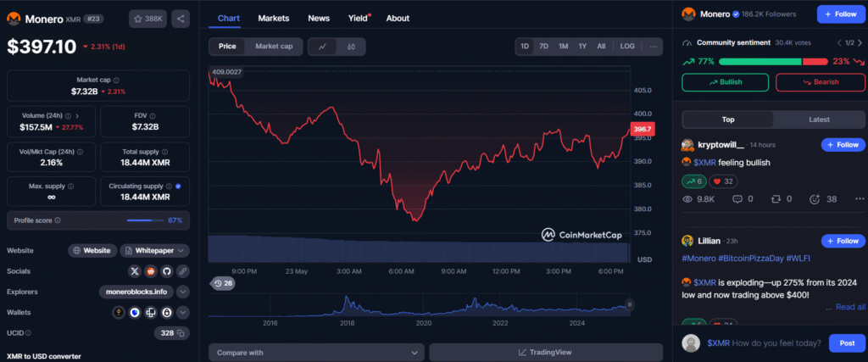Screen dimensions: 868x362
Task: Click the info icon next to Market cap
Action: pos(115,81)
